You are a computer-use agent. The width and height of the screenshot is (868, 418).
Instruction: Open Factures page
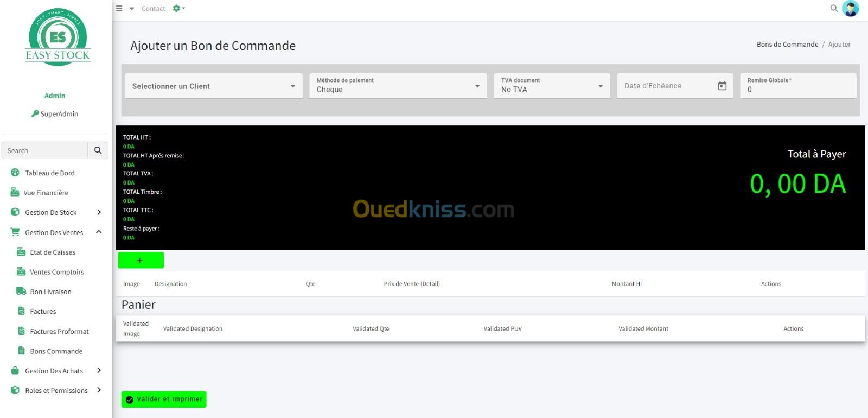click(43, 312)
